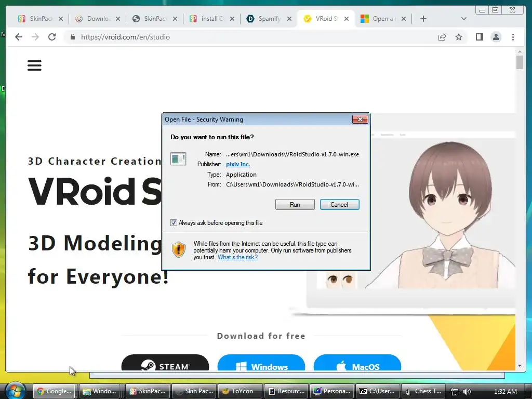Open the ToYcon taskbar item
Image resolution: width=532 pixels, height=399 pixels.
(240, 391)
